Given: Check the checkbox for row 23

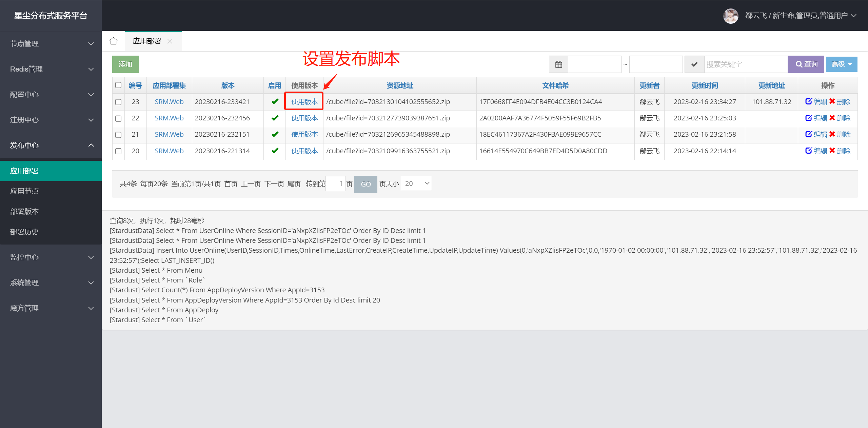Looking at the screenshot, I should (118, 102).
